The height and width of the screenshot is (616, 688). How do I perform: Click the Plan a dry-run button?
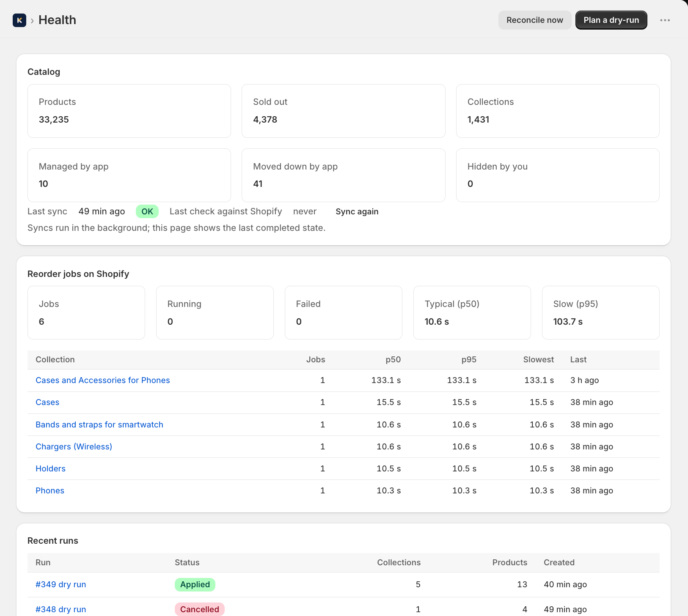tap(611, 20)
